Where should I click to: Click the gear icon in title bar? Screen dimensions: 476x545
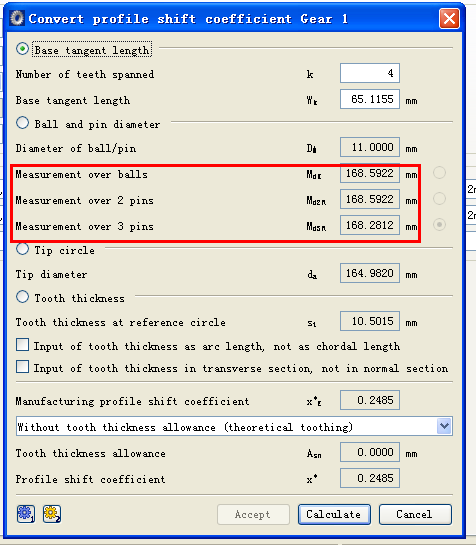tap(17, 18)
